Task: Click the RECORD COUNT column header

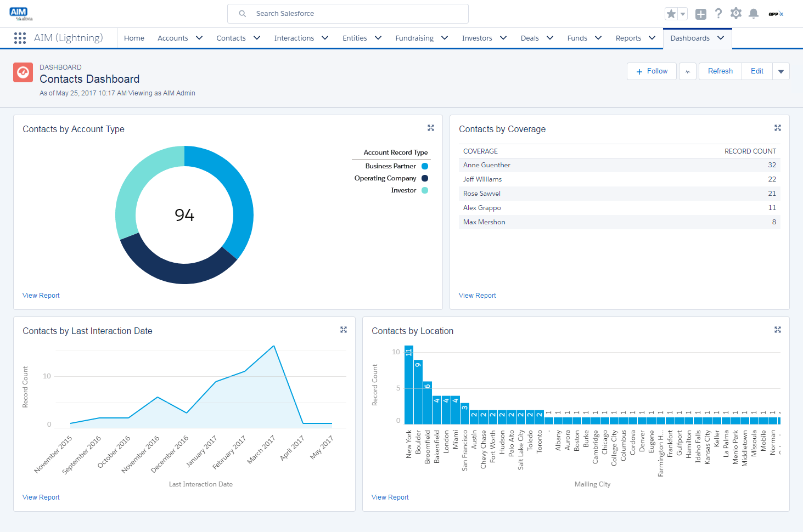Action: click(750, 151)
